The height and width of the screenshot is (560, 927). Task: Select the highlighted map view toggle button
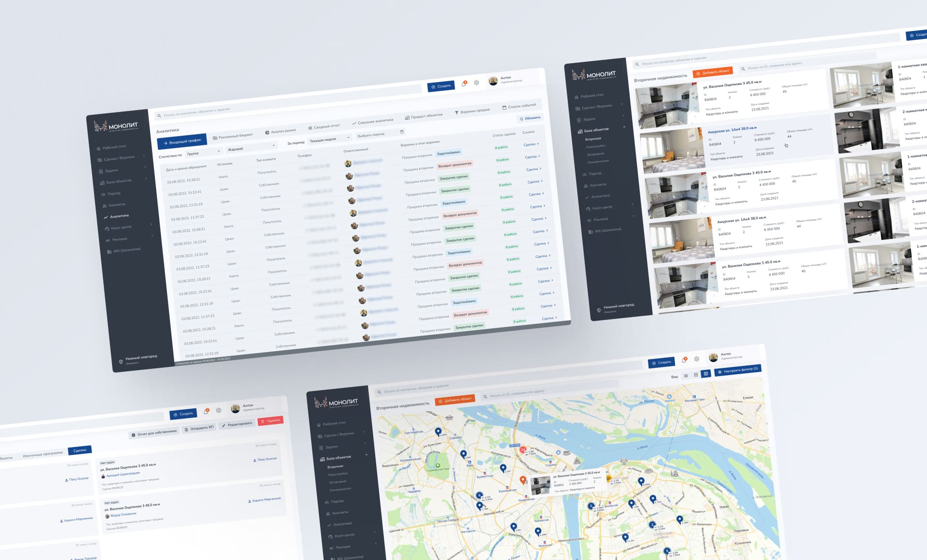click(x=706, y=373)
